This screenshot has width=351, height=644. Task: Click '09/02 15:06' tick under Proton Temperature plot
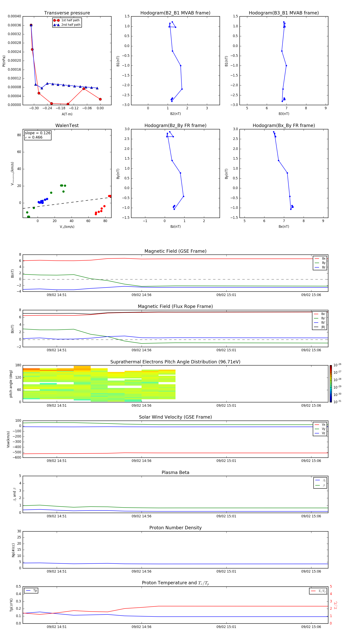(311, 627)
